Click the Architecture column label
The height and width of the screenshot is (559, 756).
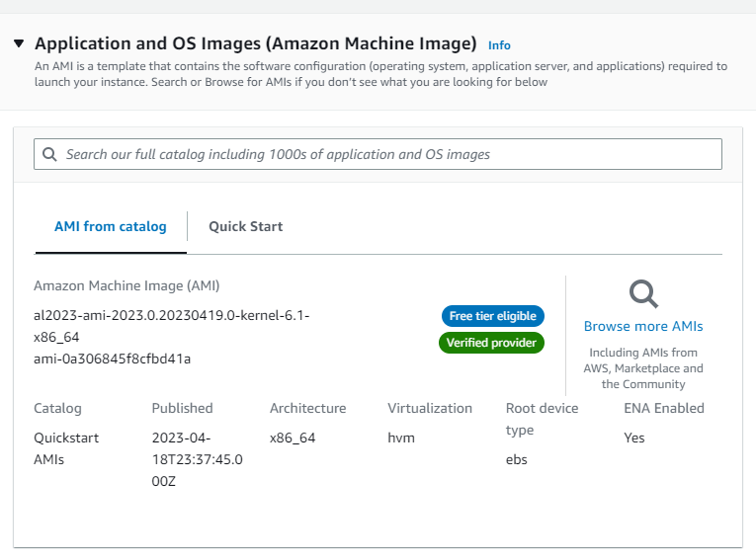307,408
